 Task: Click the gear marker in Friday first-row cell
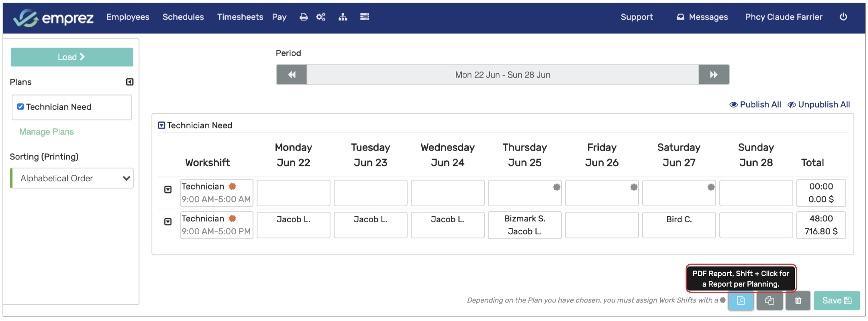[634, 187]
